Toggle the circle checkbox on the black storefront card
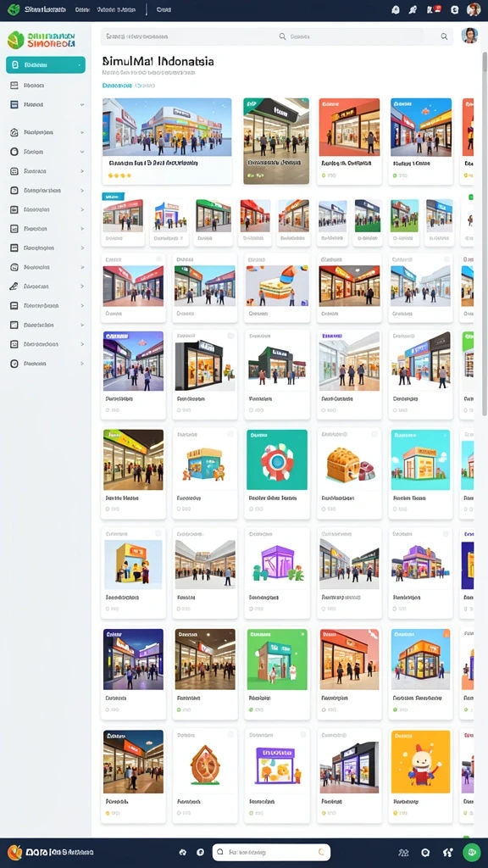The width and height of the screenshot is (488, 868). [230, 336]
